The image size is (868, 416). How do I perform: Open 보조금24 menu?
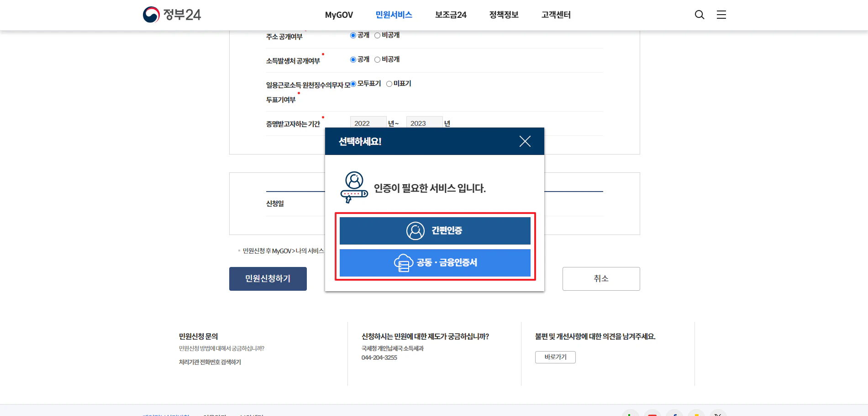click(451, 15)
